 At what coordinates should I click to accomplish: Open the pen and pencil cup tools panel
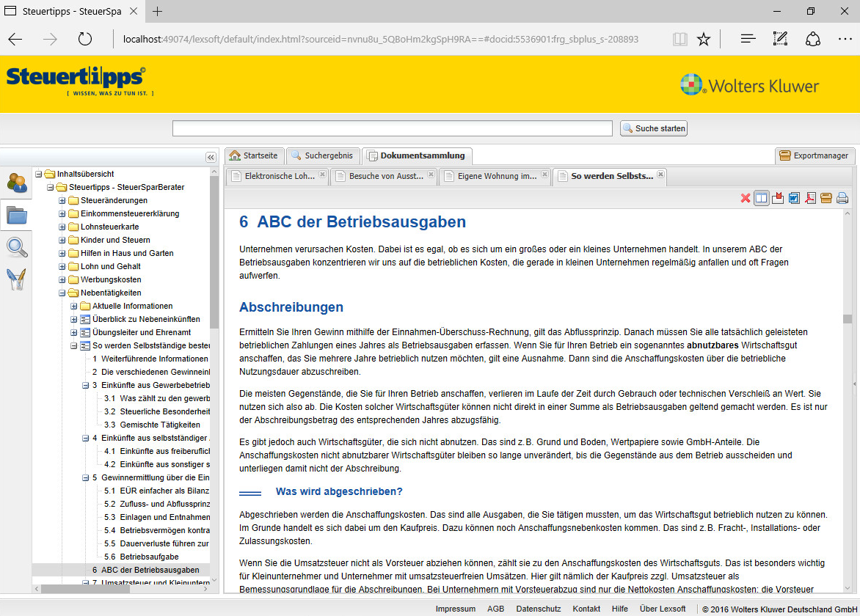(x=16, y=279)
